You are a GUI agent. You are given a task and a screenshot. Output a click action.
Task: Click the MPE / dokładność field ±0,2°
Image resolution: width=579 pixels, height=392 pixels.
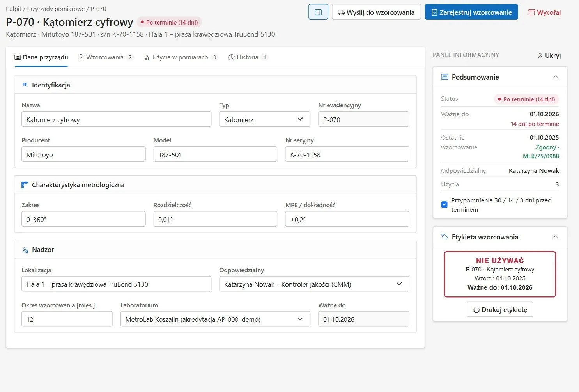(347, 219)
